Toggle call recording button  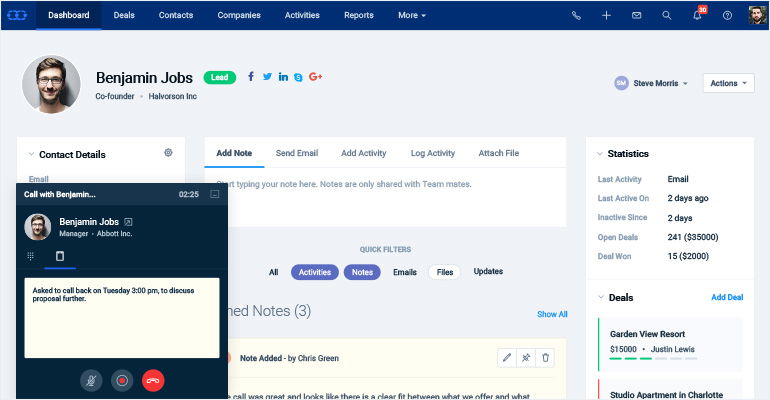point(122,380)
